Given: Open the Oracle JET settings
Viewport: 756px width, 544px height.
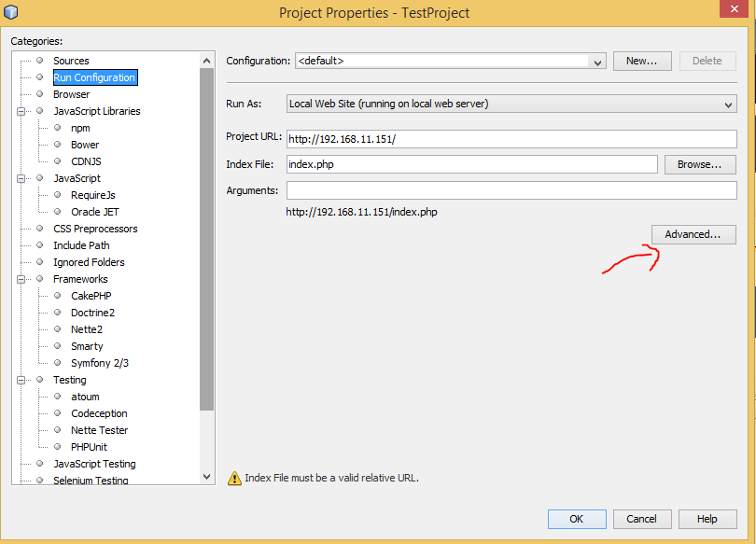Looking at the screenshot, I should (94, 212).
